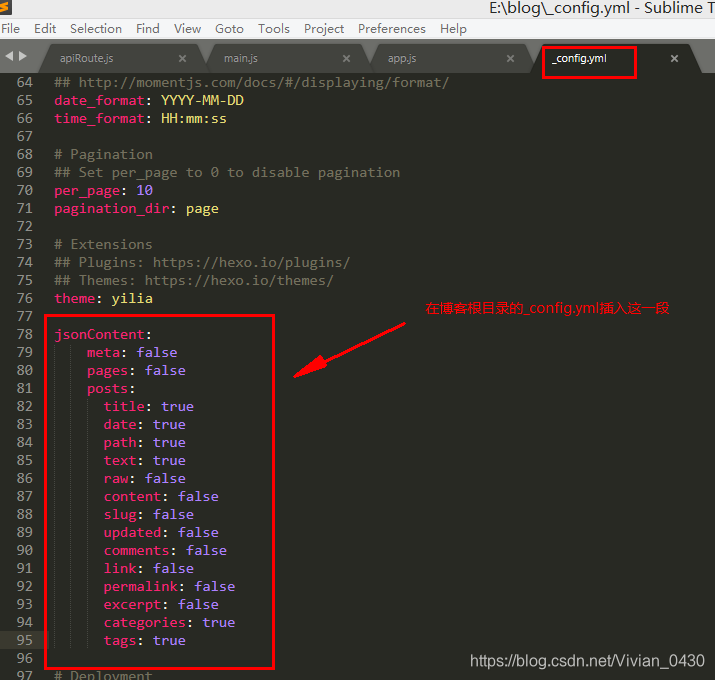Click the 'date' key on line 83
The image size is (715, 680).
click(x=120, y=425)
